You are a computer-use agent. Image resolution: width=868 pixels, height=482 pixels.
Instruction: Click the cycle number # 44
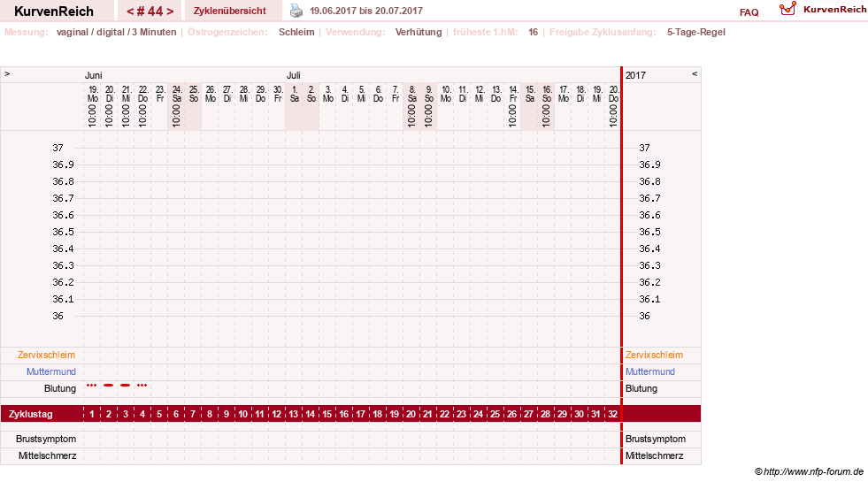[x=150, y=11]
